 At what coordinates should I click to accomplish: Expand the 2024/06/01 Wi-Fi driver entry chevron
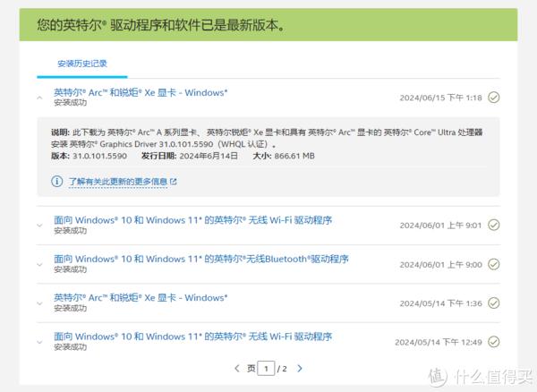39,226
